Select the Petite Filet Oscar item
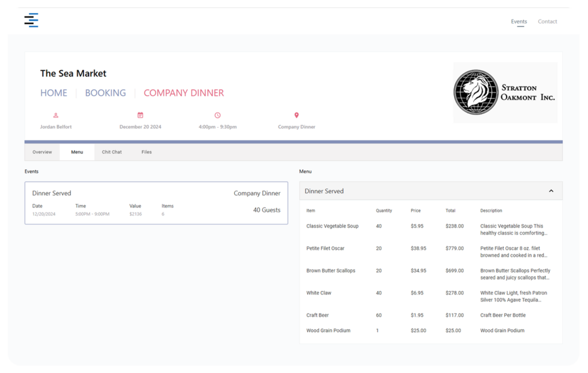The width and height of the screenshot is (588, 373). [325, 248]
